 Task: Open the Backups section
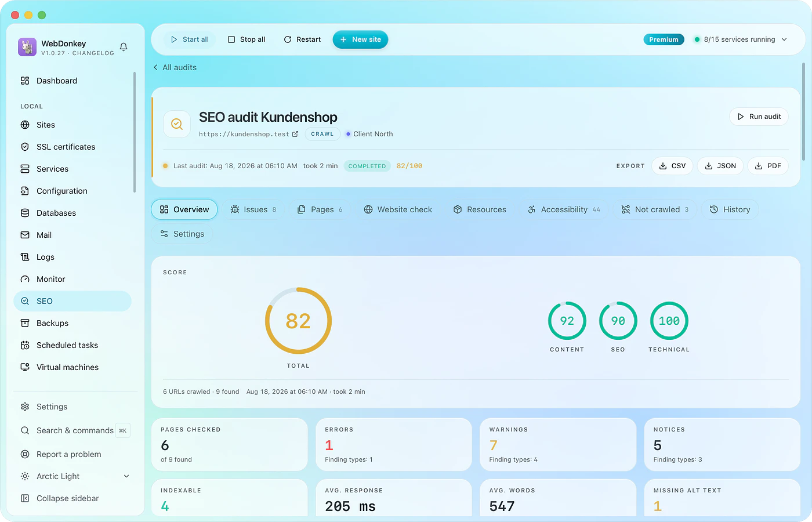point(72,323)
